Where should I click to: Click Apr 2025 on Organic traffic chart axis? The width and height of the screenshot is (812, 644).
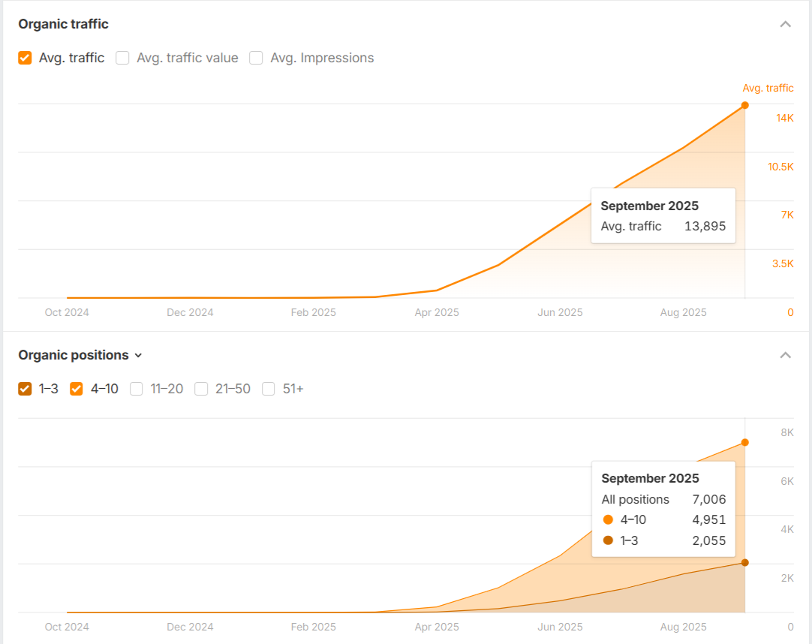pos(436,312)
